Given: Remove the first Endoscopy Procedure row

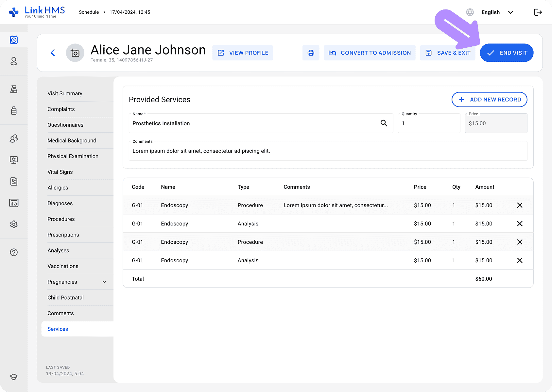Looking at the screenshot, I should (520, 205).
